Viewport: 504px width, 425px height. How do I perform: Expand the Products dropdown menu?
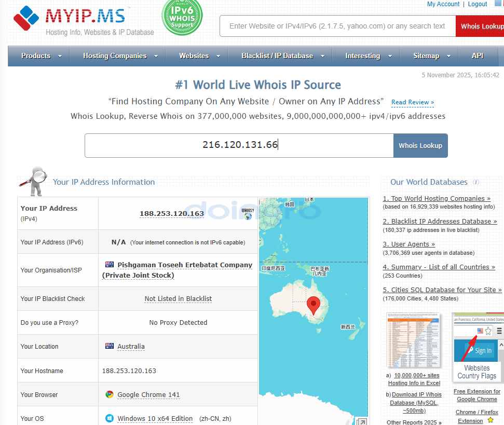[x=42, y=56]
